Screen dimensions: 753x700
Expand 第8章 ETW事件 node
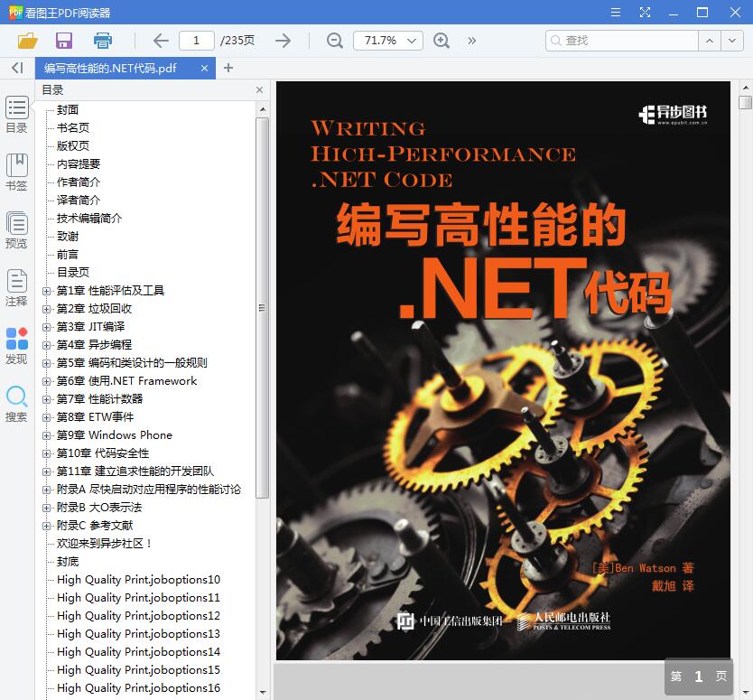[x=46, y=417]
